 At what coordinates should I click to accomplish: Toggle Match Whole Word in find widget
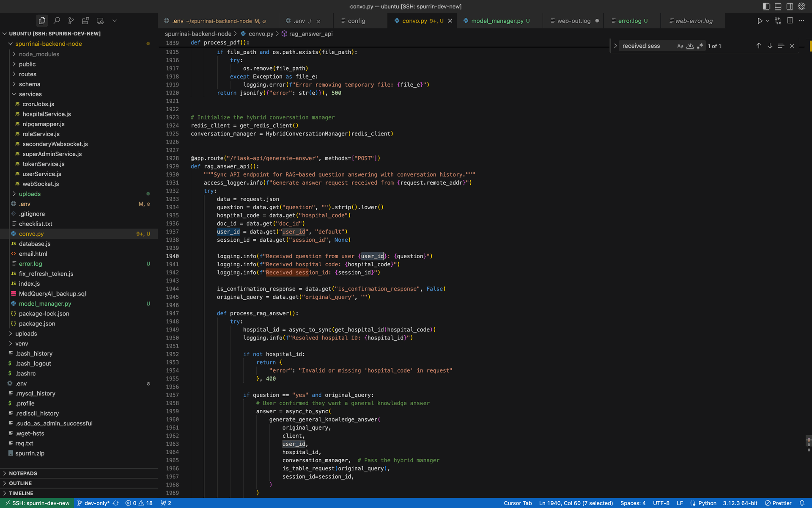[x=690, y=46]
